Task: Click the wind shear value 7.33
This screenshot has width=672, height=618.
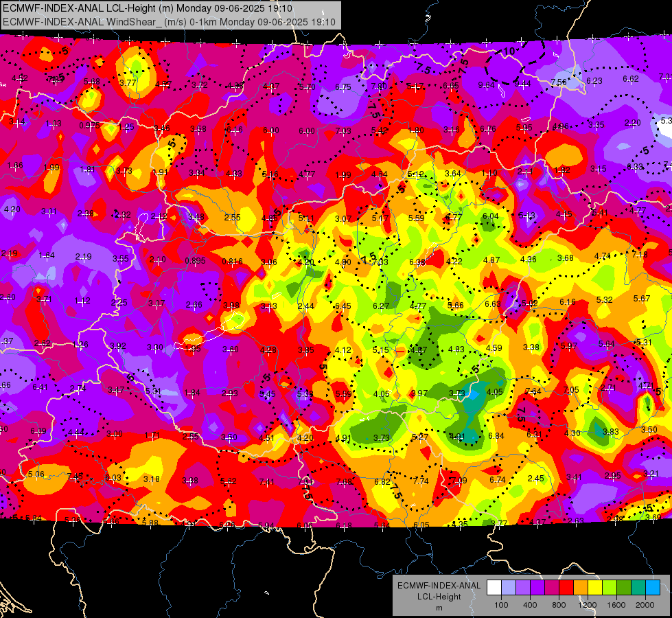Action: (x=380, y=262)
